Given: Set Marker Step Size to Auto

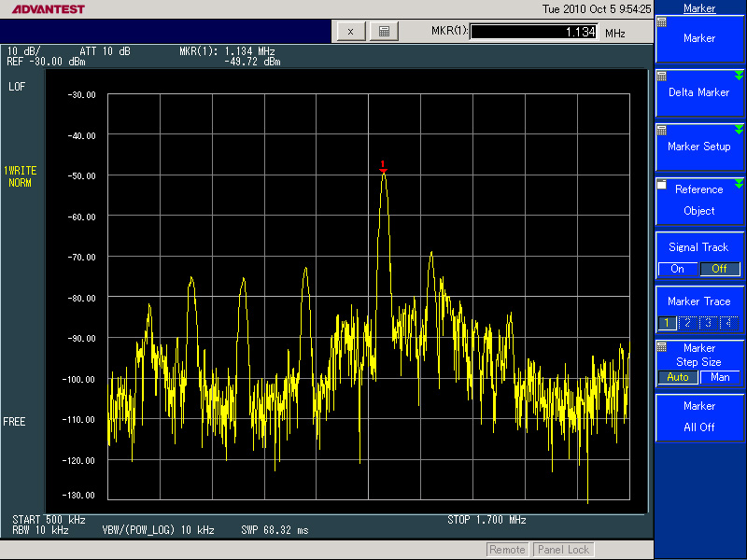Looking at the screenshot, I should click(678, 377).
